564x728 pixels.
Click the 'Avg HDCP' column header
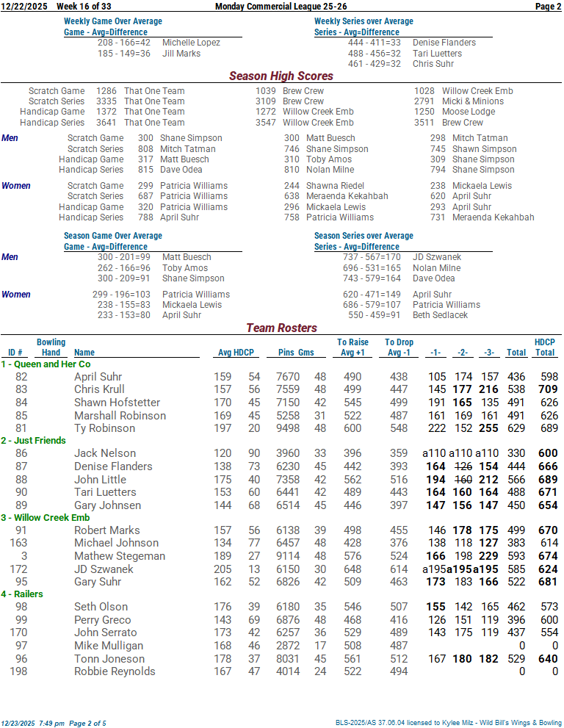point(236,353)
